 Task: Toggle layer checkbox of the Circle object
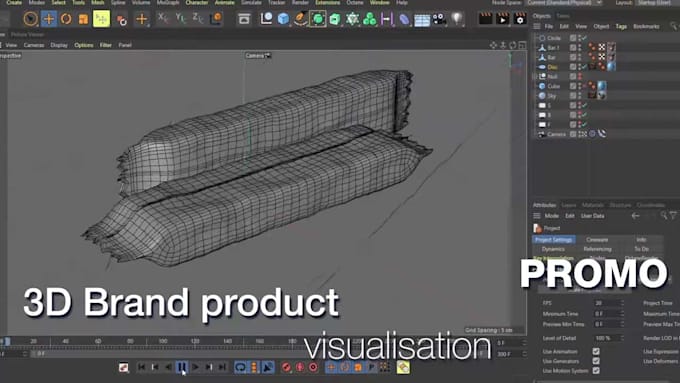point(573,38)
